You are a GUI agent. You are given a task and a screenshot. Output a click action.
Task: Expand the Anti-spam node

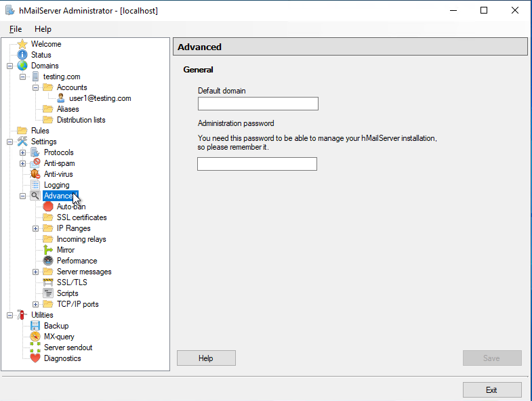pos(23,163)
